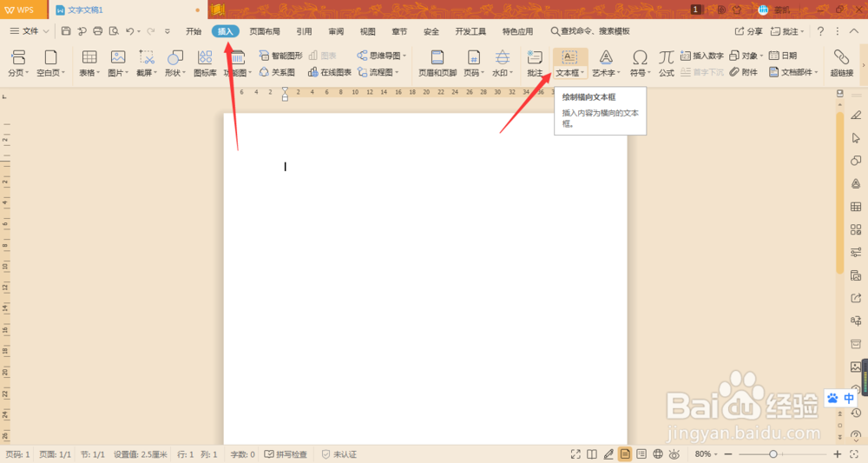Switch to the View (视图) tab

click(367, 31)
